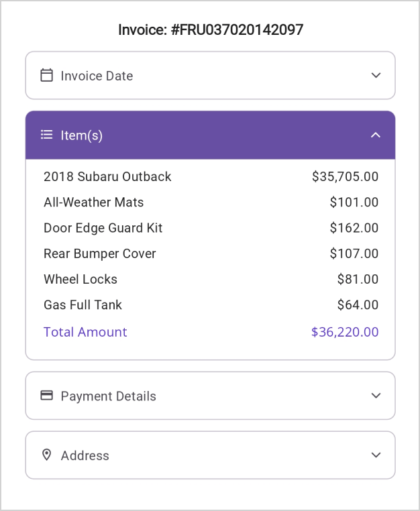Click the invoice number heading #FRU037020142097

[210, 30]
